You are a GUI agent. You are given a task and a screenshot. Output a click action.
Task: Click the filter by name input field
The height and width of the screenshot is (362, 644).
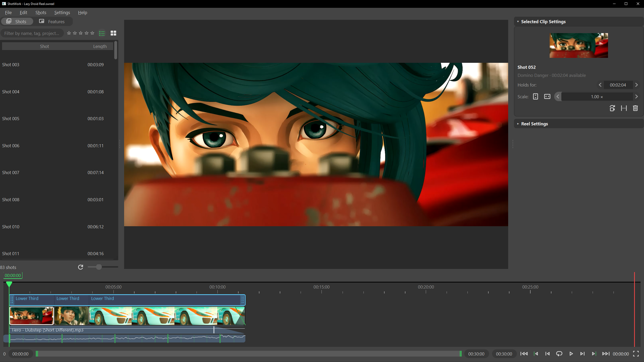coord(32,33)
